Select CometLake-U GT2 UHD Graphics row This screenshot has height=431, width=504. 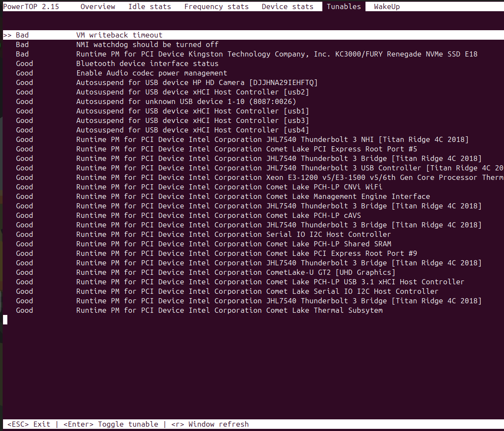click(x=236, y=273)
